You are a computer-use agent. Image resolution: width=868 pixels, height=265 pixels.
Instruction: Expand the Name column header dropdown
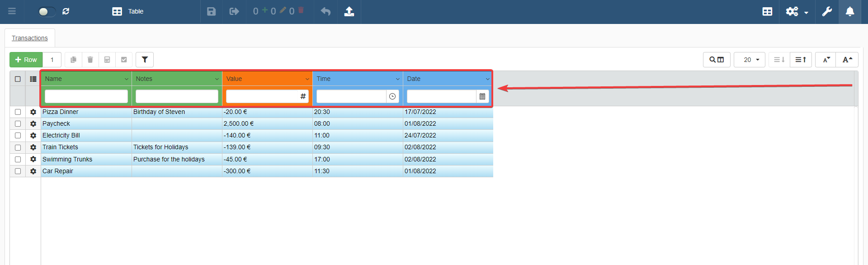click(x=126, y=79)
